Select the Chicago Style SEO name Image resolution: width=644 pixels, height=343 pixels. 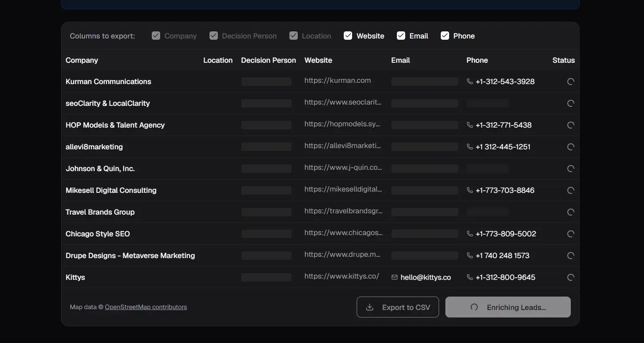(98, 234)
